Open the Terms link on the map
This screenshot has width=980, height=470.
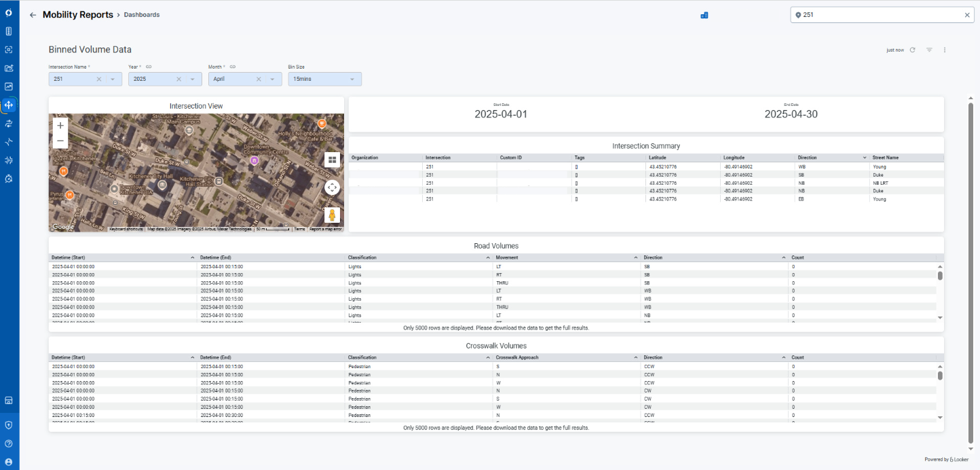point(299,229)
